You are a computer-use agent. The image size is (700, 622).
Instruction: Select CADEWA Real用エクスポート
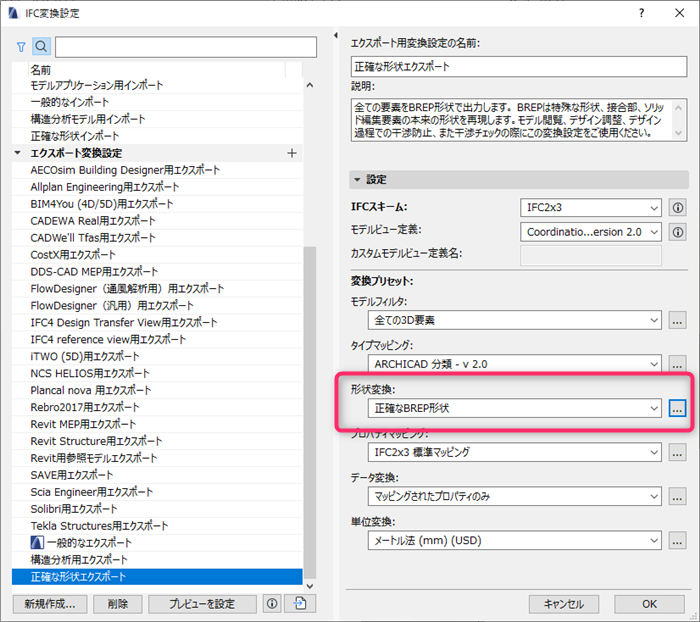click(x=157, y=221)
